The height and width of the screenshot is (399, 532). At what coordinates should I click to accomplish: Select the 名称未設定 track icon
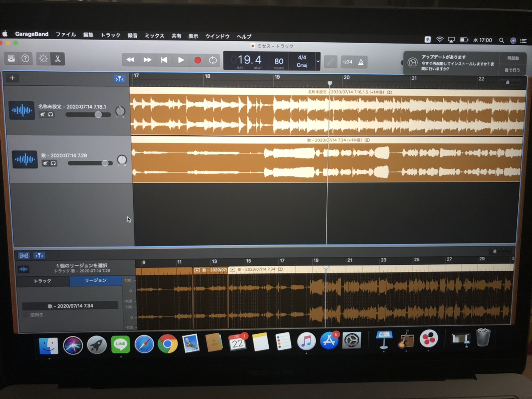click(22, 110)
